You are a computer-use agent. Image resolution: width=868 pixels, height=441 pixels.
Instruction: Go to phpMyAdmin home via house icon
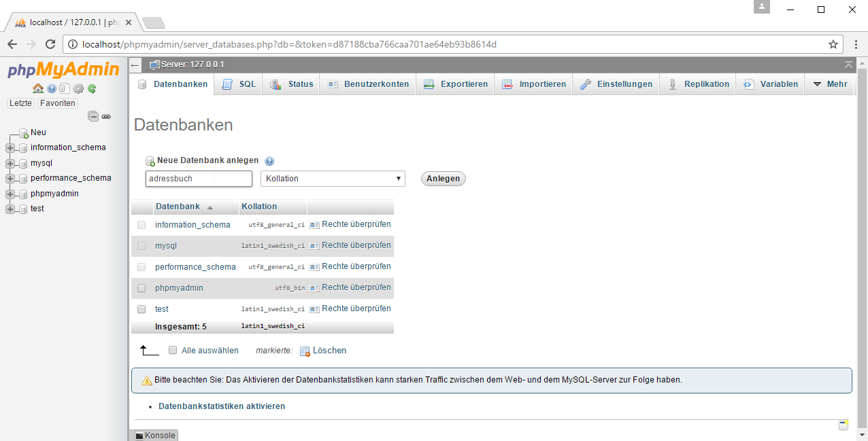(38, 88)
